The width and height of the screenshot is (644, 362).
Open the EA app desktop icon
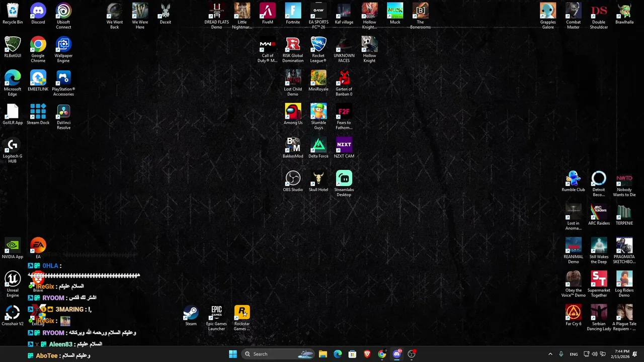coord(38,249)
